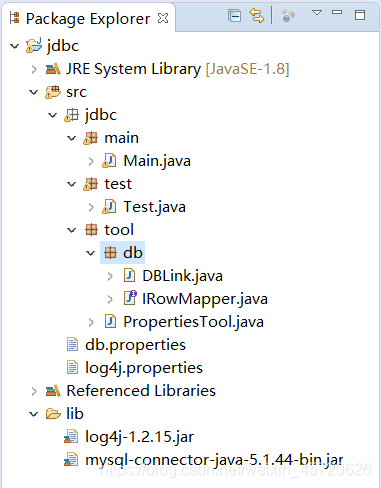Click the Focus on Active Task icon

[x=288, y=16]
